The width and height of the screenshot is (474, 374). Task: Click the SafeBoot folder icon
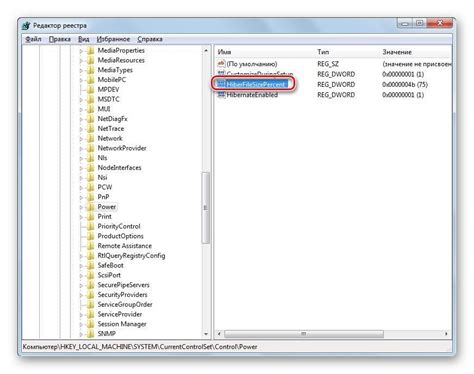point(90,266)
